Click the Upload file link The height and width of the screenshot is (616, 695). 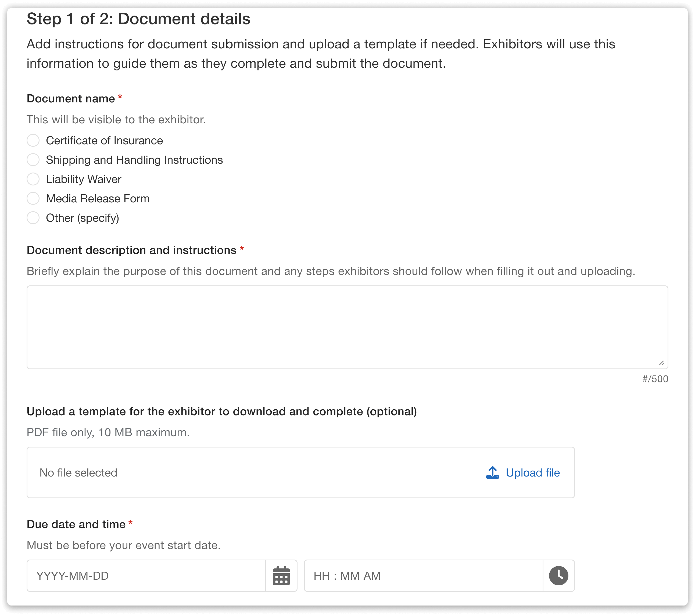532,472
